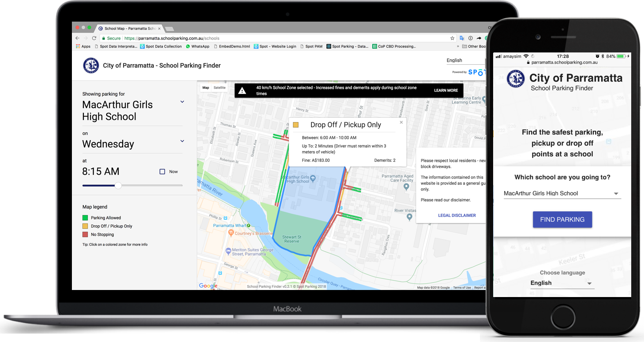This screenshot has height=342, width=644.
Task: Click the River Vistas map marker
Action: [x=410, y=218]
